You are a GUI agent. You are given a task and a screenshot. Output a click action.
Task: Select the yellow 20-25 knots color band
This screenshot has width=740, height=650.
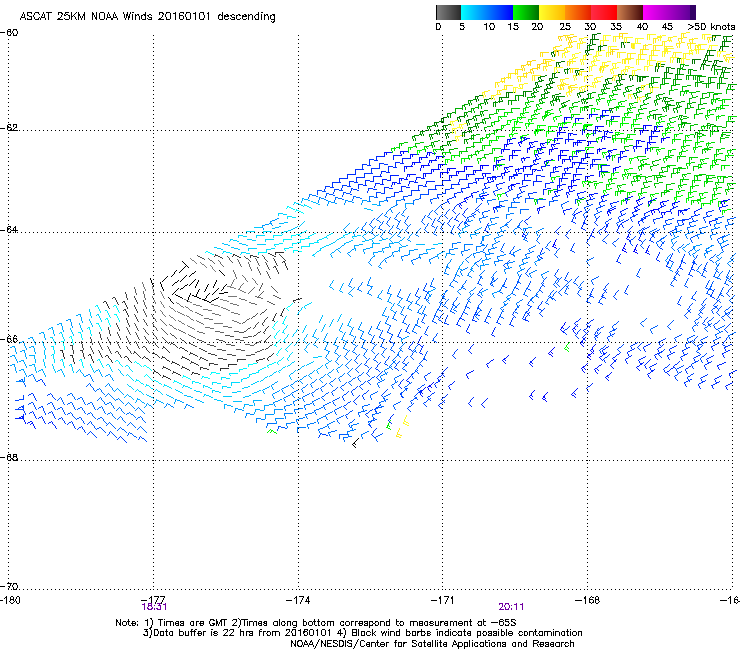[x=552, y=12]
